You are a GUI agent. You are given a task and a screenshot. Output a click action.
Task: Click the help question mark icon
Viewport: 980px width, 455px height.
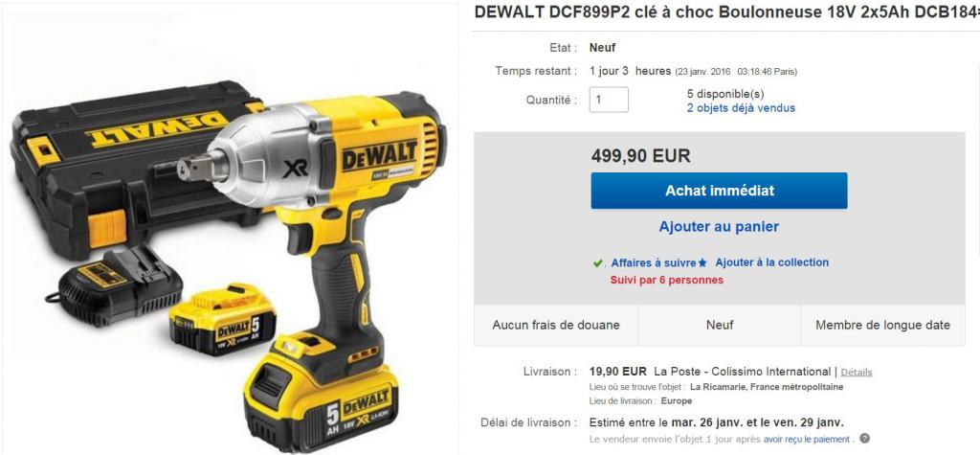coord(865,439)
